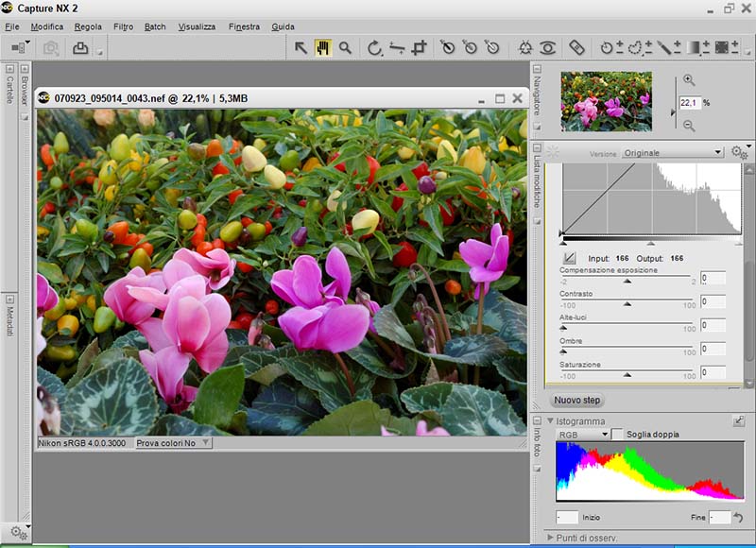This screenshot has width=756, height=548.
Task: Click the Nuovo step button
Action: point(576,400)
